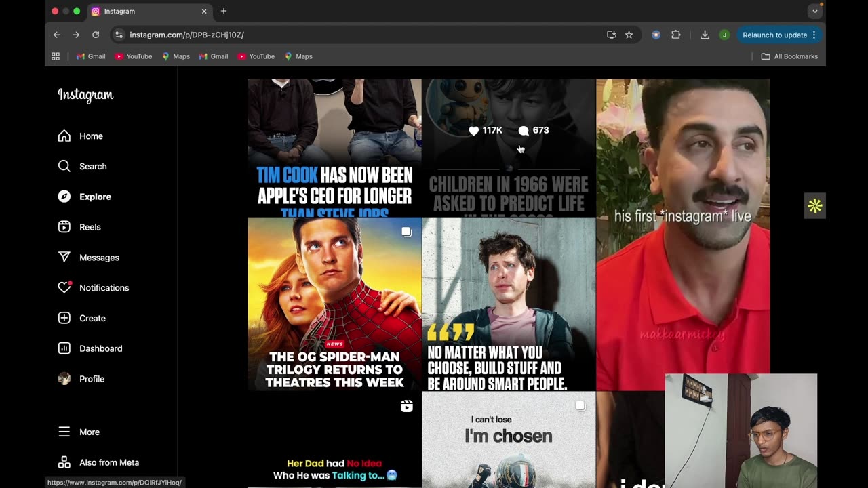Open Chrome downloads icon
Screen dimensions: 868x488
point(705,35)
